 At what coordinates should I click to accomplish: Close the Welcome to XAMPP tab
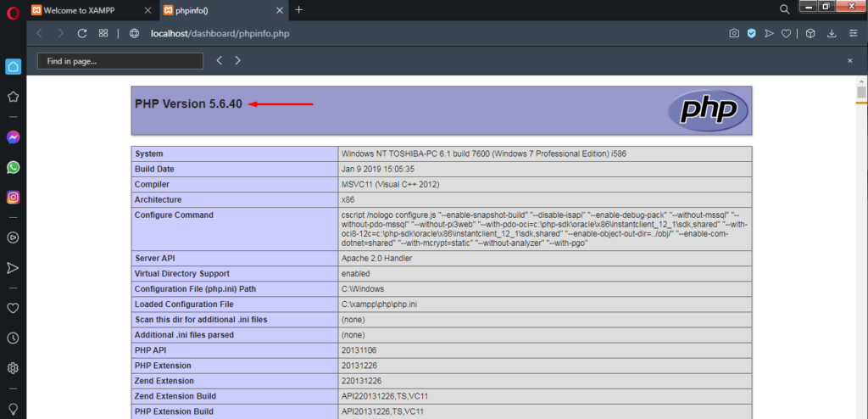coord(147,10)
